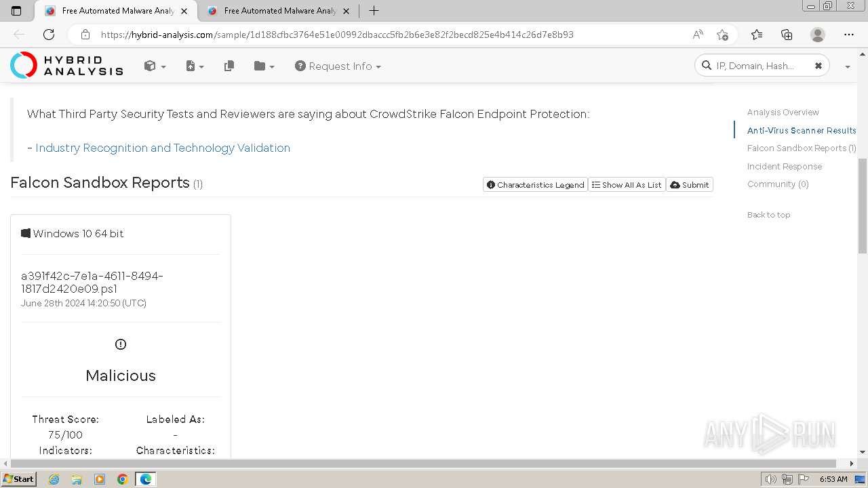Click the Threat Score 75/100 value
This screenshot has height=488, width=868.
65,434
